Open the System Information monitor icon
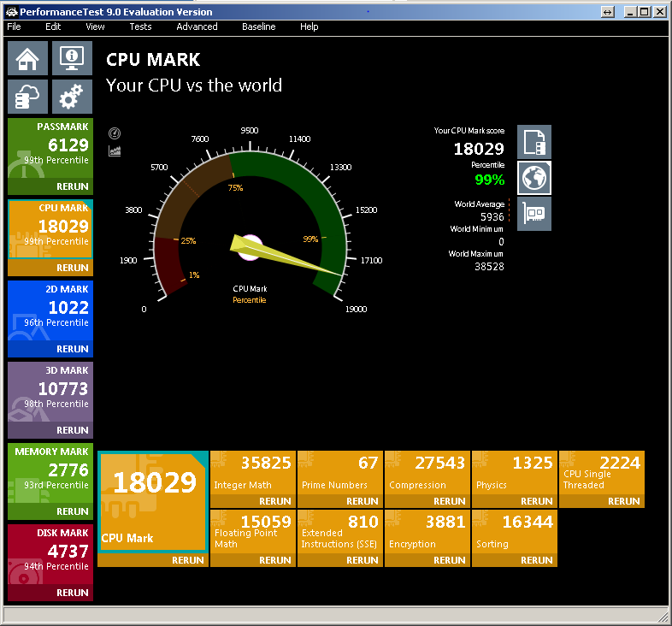Image resolution: width=672 pixels, height=626 pixels. click(x=72, y=58)
